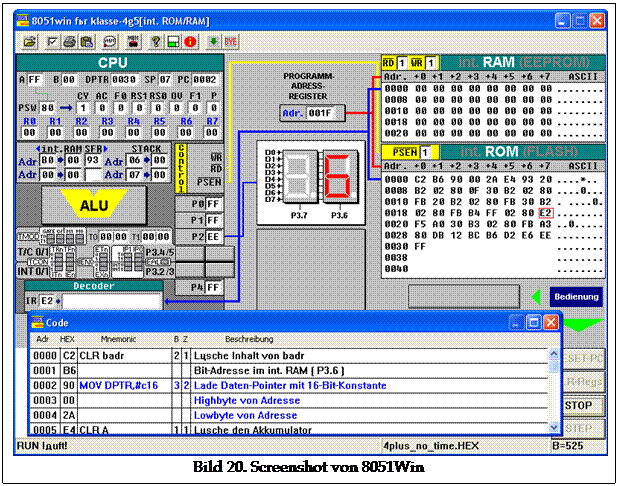Open info with the red 'i' icon
This screenshot has height=486, width=618.
[190, 41]
